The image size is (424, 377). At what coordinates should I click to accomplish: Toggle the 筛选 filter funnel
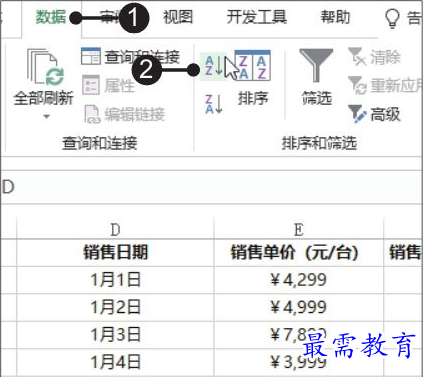[x=316, y=77]
